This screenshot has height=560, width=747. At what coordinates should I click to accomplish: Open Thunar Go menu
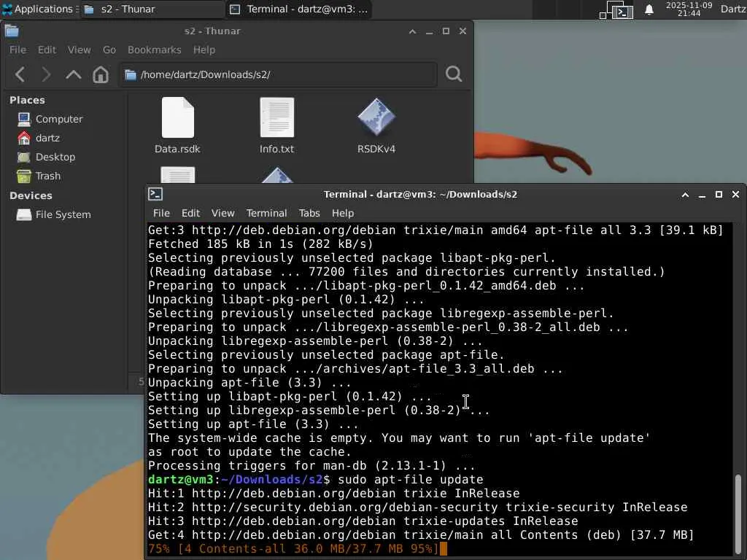click(x=109, y=50)
